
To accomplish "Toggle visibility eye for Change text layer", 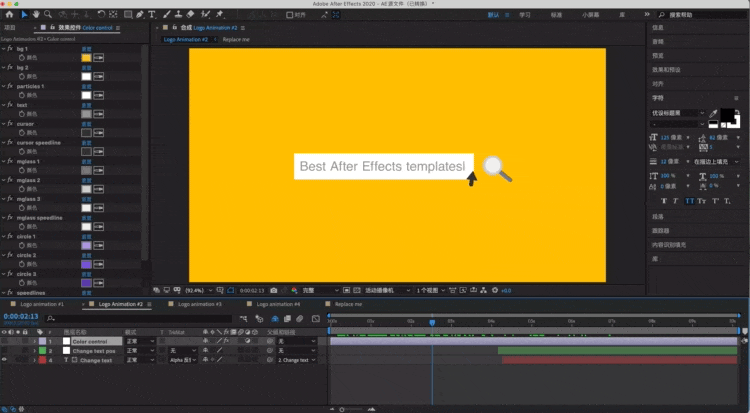I will point(4,360).
